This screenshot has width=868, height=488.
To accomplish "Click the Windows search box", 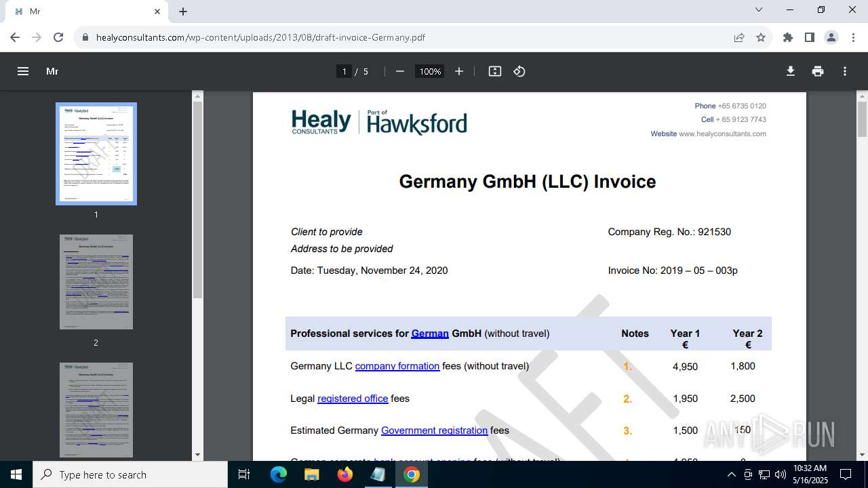I will (130, 474).
